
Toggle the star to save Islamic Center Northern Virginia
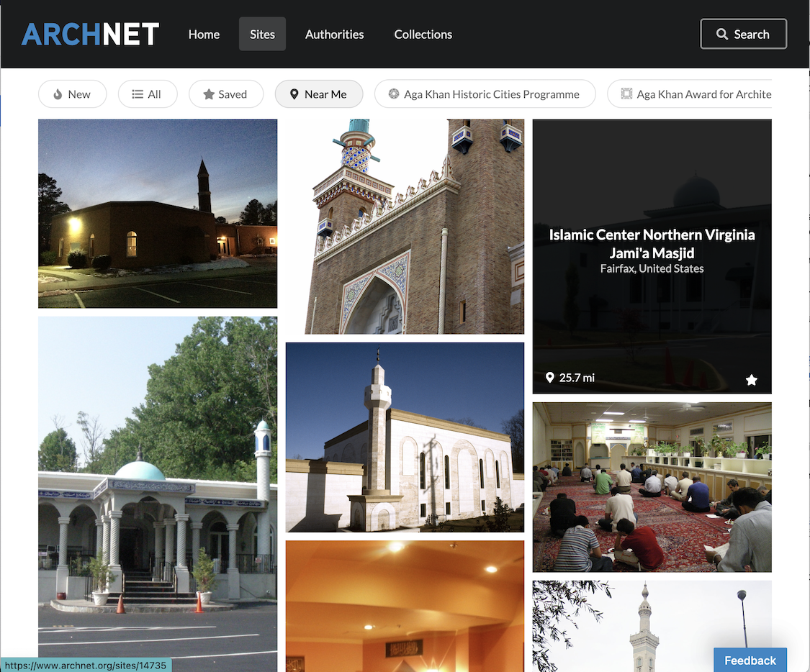point(752,379)
